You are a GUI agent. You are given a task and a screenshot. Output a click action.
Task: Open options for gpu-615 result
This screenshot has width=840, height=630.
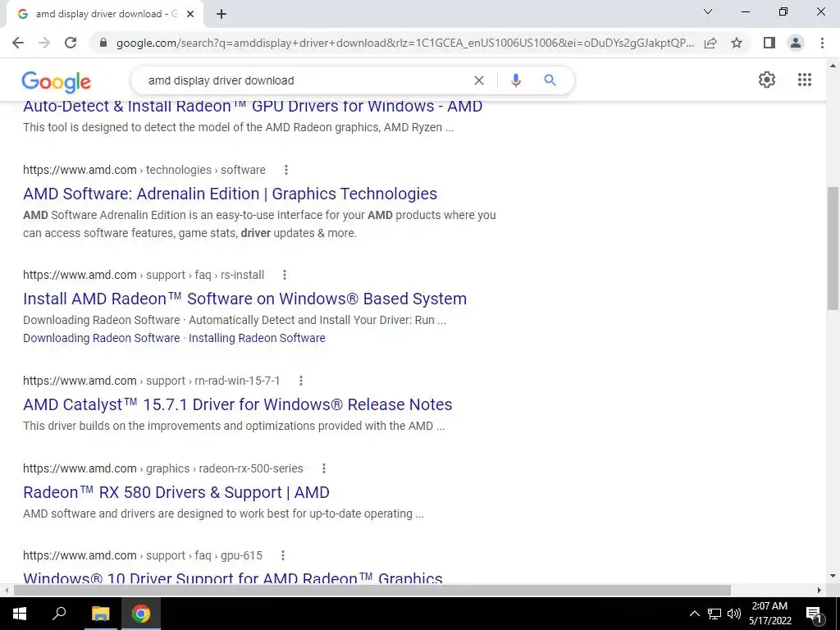coord(283,555)
